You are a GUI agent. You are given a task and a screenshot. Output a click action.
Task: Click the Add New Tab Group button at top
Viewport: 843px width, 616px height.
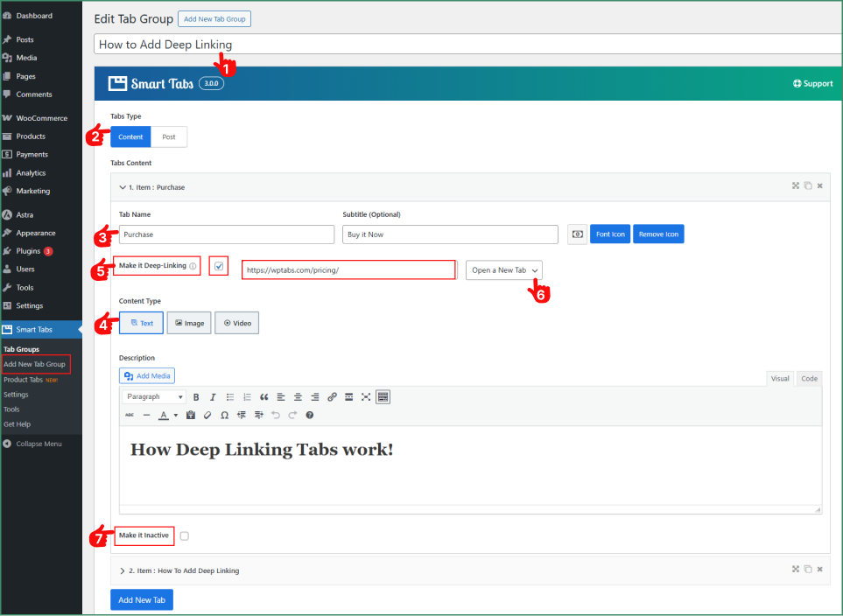click(214, 19)
